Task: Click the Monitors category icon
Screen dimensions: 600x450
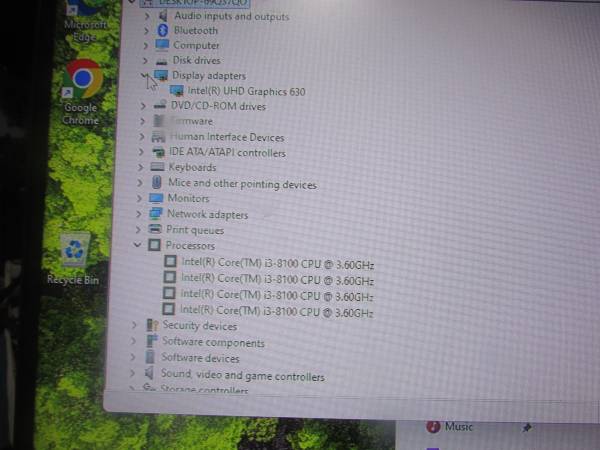Action: pos(156,198)
